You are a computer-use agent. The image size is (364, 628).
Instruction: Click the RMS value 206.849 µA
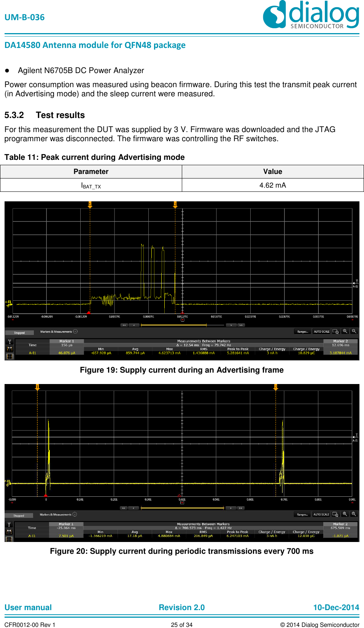tap(203, 536)
